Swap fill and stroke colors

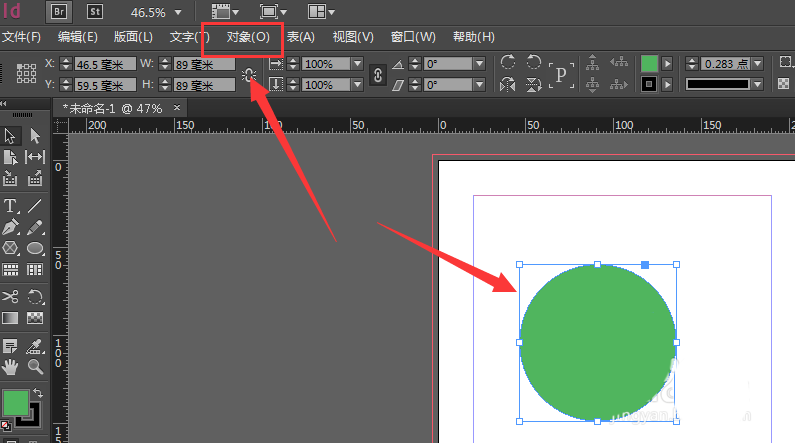(38, 393)
